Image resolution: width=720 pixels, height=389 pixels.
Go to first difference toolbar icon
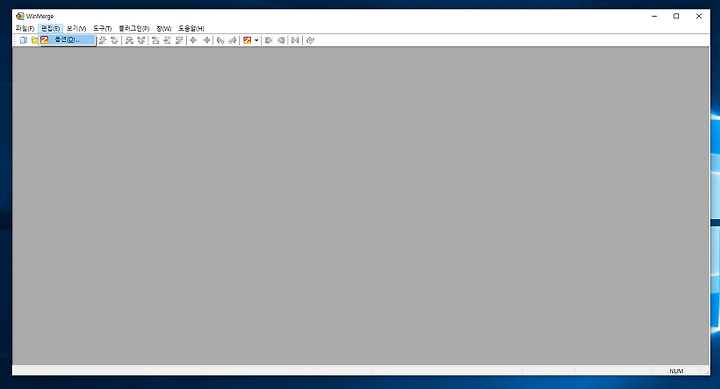(x=155, y=40)
